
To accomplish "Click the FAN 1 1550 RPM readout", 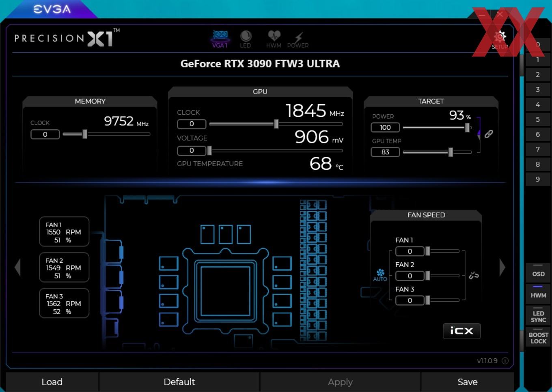I will (64, 232).
